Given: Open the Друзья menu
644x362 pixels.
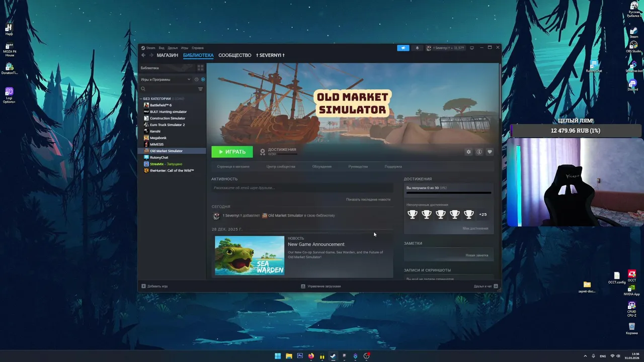Looking at the screenshot, I should click(x=173, y=48).
